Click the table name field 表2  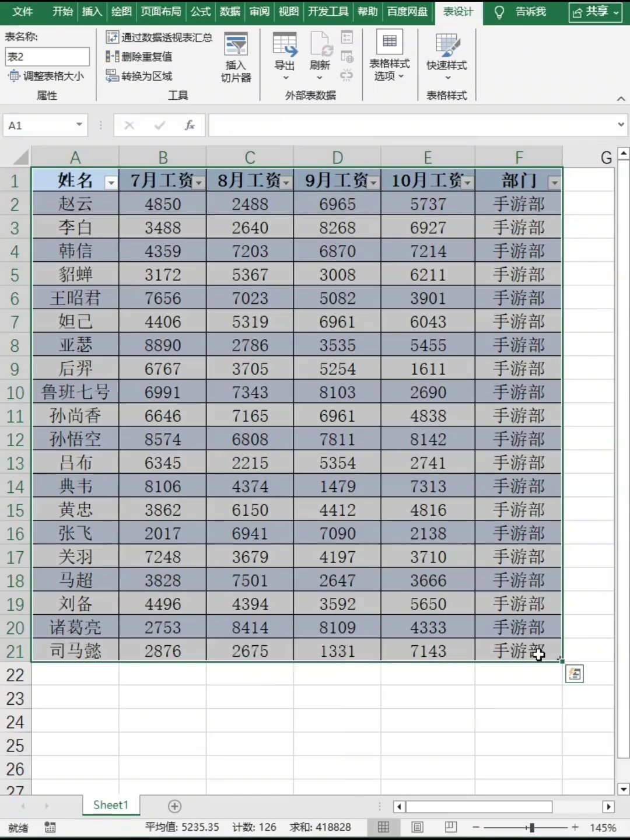47,57
